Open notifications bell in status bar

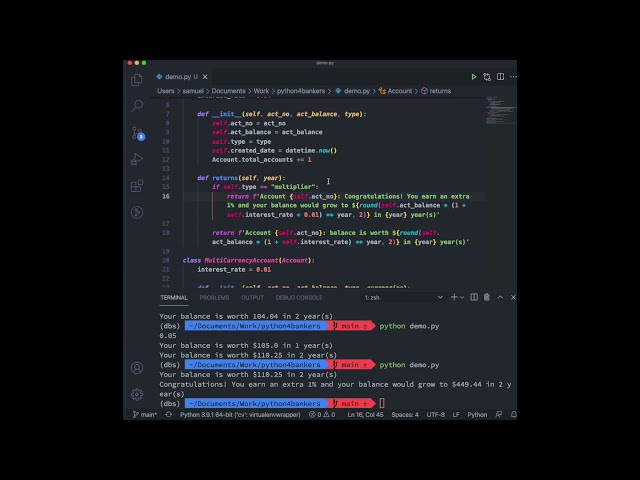[513, 415]
